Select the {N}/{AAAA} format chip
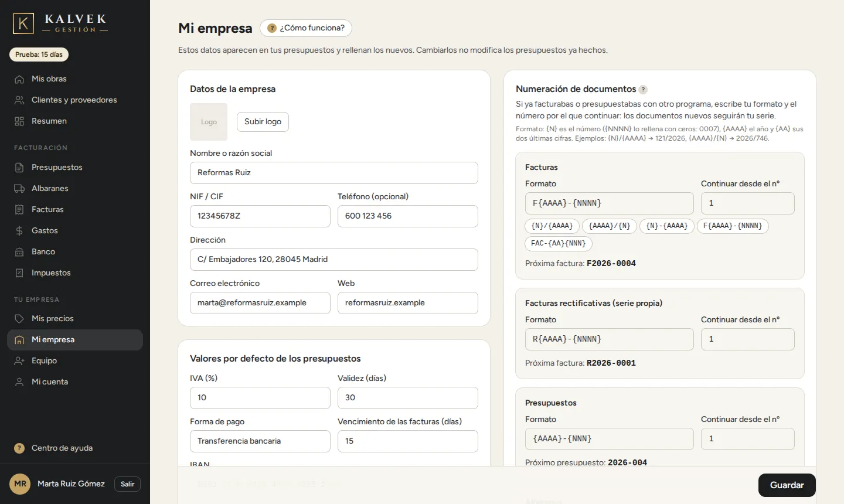The height and width of the screenshot is (504, 844). point(552,226)
